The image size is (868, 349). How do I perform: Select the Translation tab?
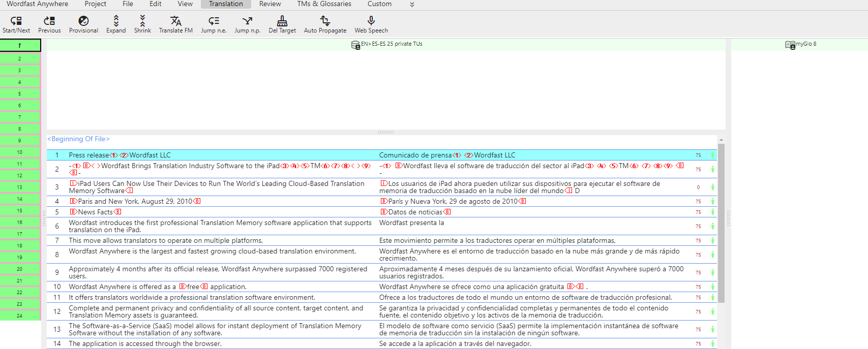click(x=226, y=4)
